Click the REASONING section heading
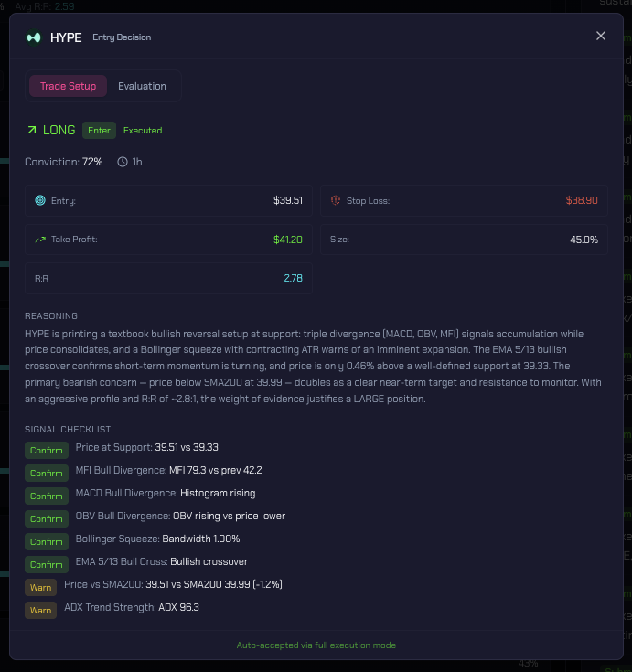The height and width of the screenshot is (672, 632). (x=51, y=315)
